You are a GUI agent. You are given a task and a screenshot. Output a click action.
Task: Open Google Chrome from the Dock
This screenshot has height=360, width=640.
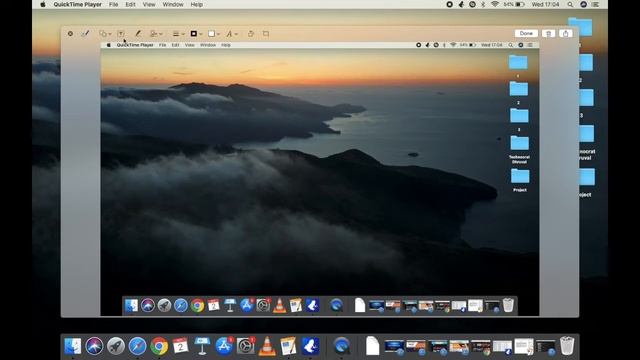click(x=159, y=346)
